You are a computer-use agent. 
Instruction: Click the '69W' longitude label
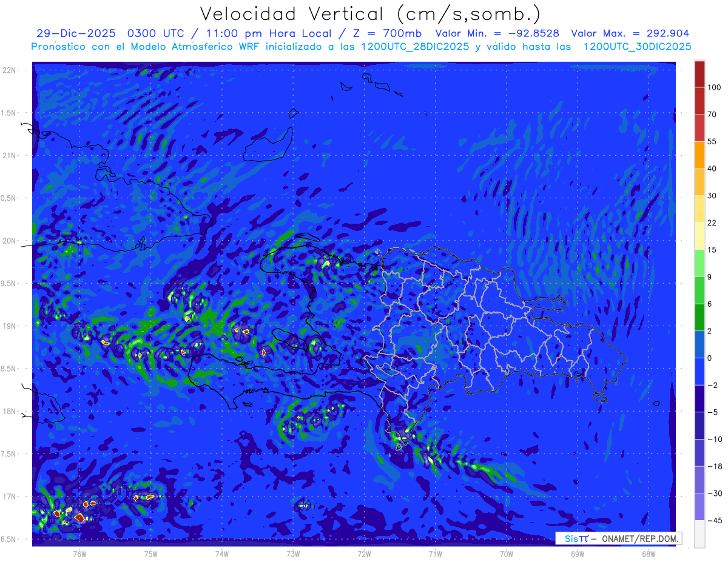578,554
